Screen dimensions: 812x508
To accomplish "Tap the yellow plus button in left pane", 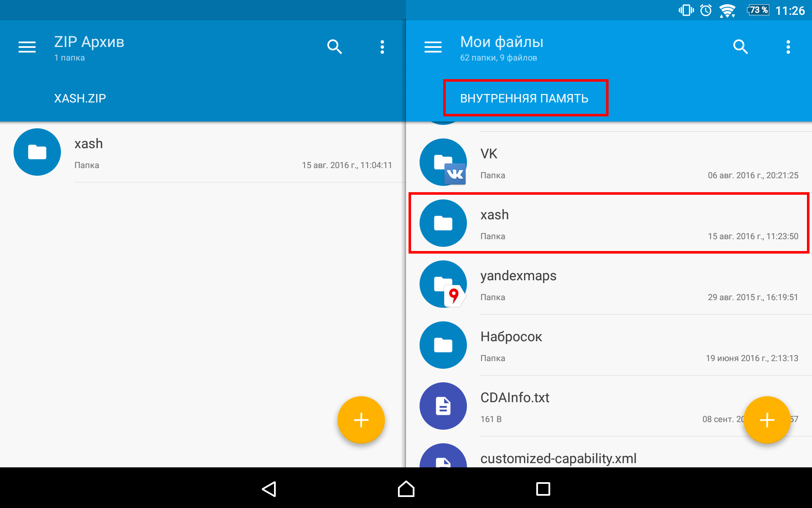I will (x=361, y=420).
